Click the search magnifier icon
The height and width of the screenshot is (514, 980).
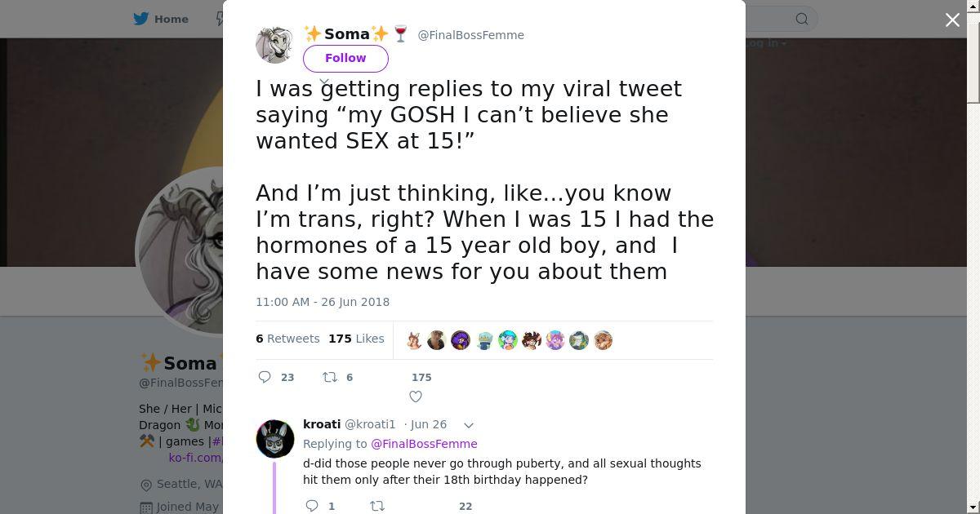(x=802, y=19)
